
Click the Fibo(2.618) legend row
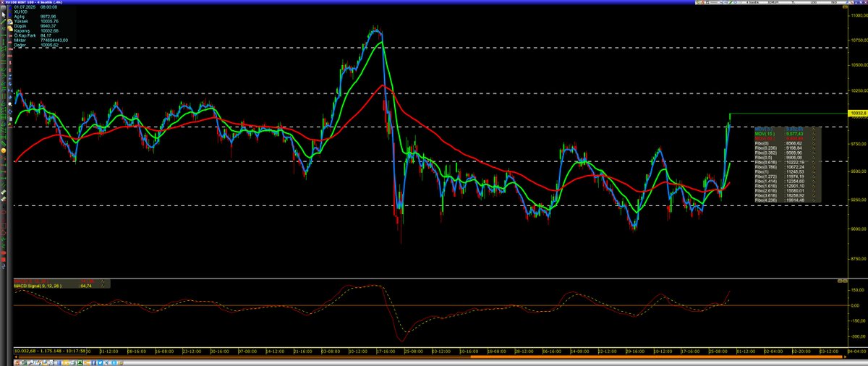(786, 191)
